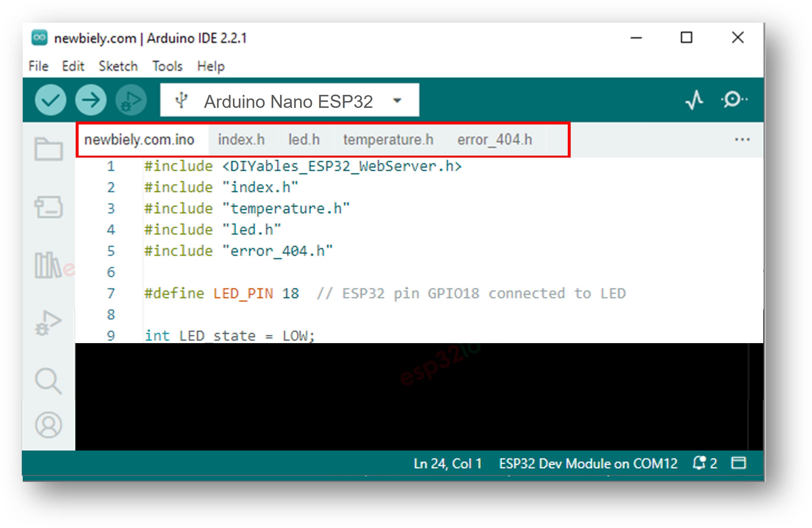This screenshot has width=812, height=528.
Task: Click the ESP32 Dev Module on COM12 status item
Action: (588, 463)
